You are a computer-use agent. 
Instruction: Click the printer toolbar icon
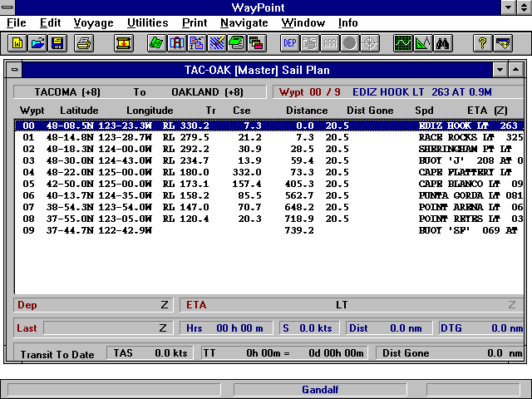(x=84, y=43)
